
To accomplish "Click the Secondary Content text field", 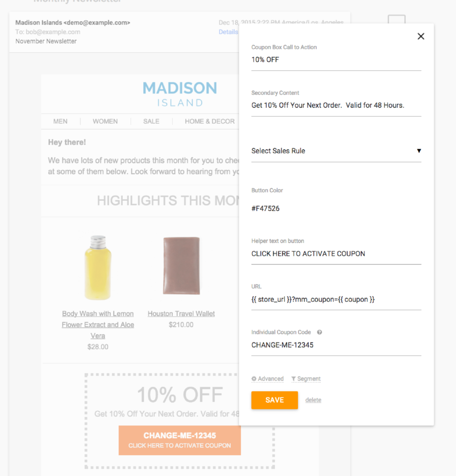I will click(336, 106).
